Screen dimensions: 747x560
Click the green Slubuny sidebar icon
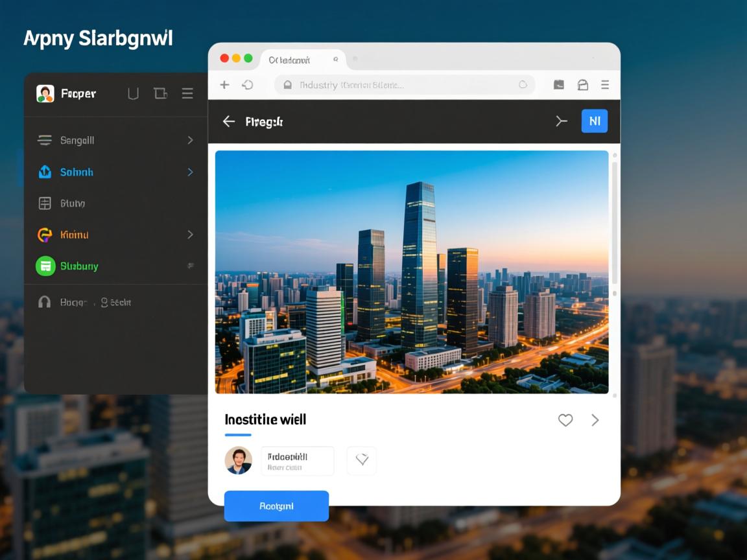(x=45, y=266)
